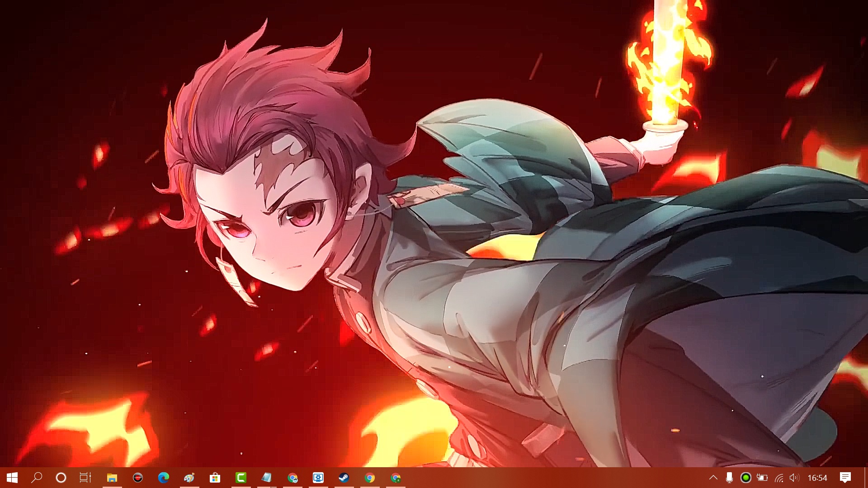Viewport: 868px width, 488px height.
Task: Click the green circle tray indicator
Action: coord(746,478)
